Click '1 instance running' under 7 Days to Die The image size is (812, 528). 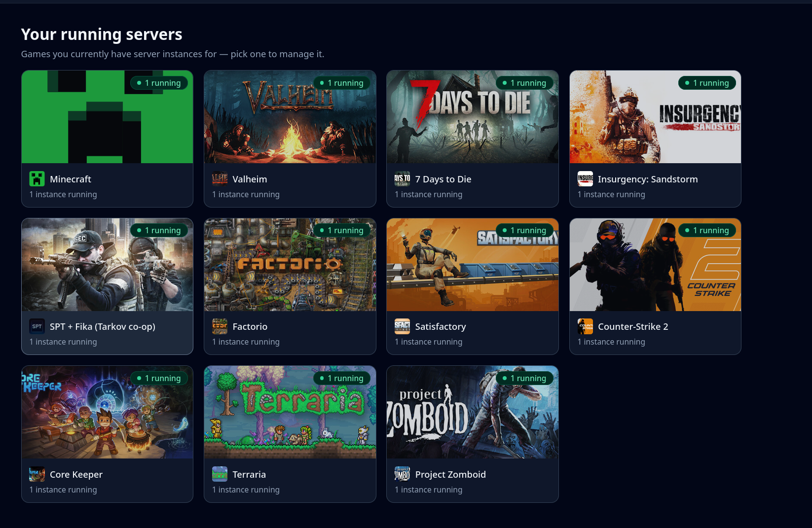tap(429, 194)
